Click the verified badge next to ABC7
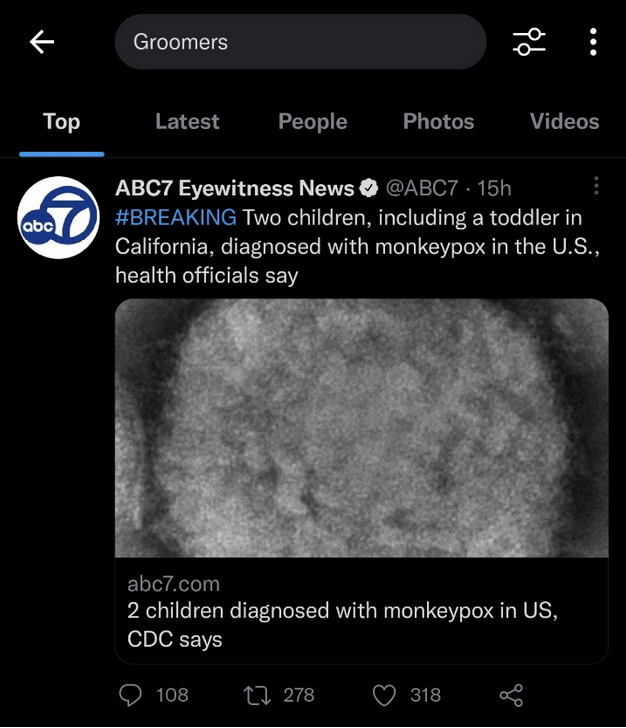Screen dimensions: 626x728 click(369, 188)
